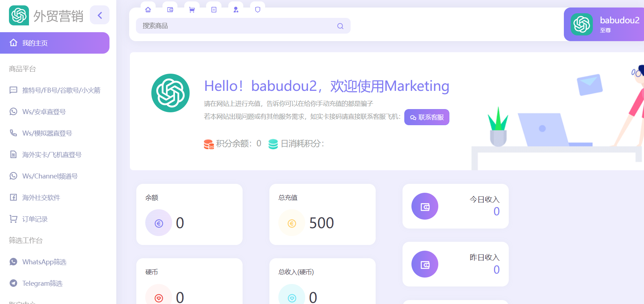Screen dimensions: 644x304
Task: Click the 积分余额 coin stack icon
Action: coord(209,144)
